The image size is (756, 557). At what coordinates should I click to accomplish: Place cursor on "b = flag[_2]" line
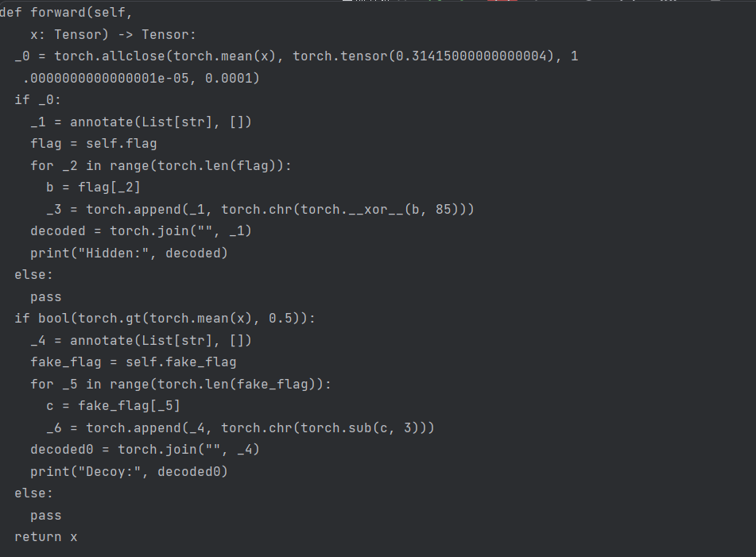pos(93,188)
